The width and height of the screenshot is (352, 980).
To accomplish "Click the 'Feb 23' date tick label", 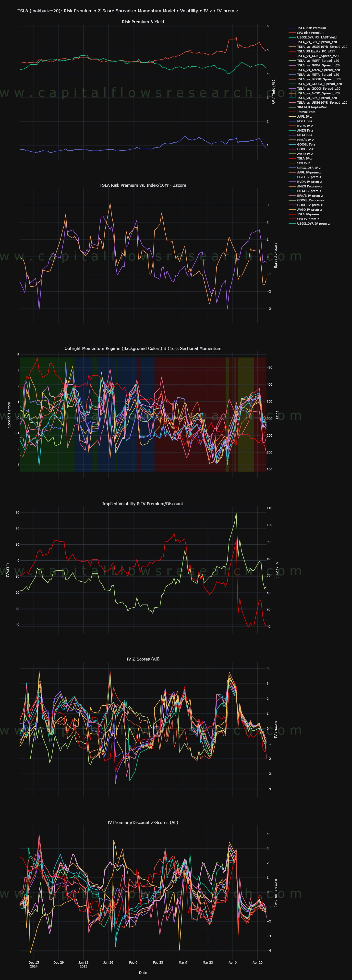I will click(158, 963).
